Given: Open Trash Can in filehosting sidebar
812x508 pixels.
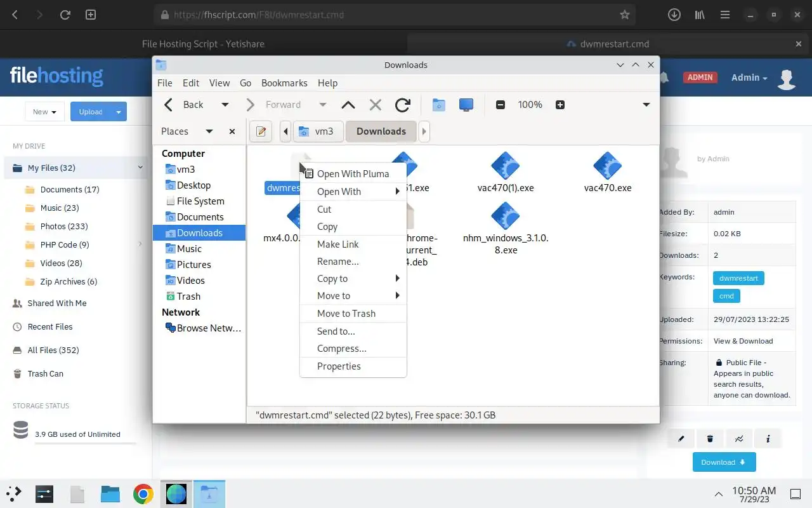Looking at the screenshot, I should tap(45, 373).
